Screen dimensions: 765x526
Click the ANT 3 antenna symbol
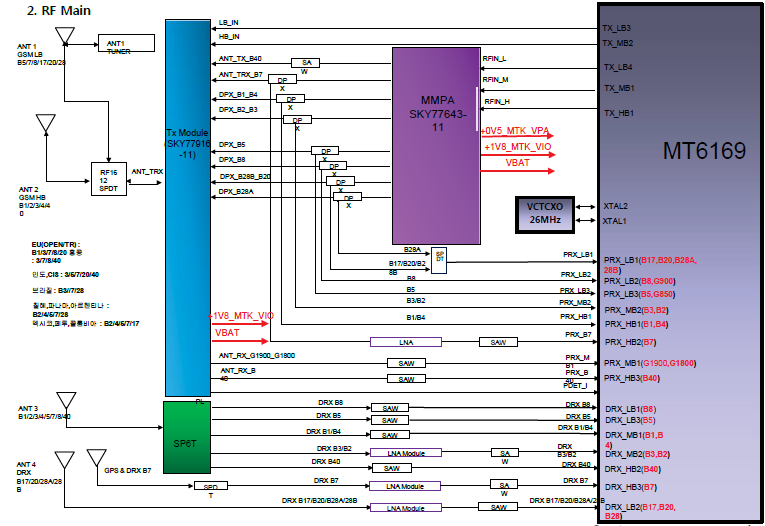66,400
